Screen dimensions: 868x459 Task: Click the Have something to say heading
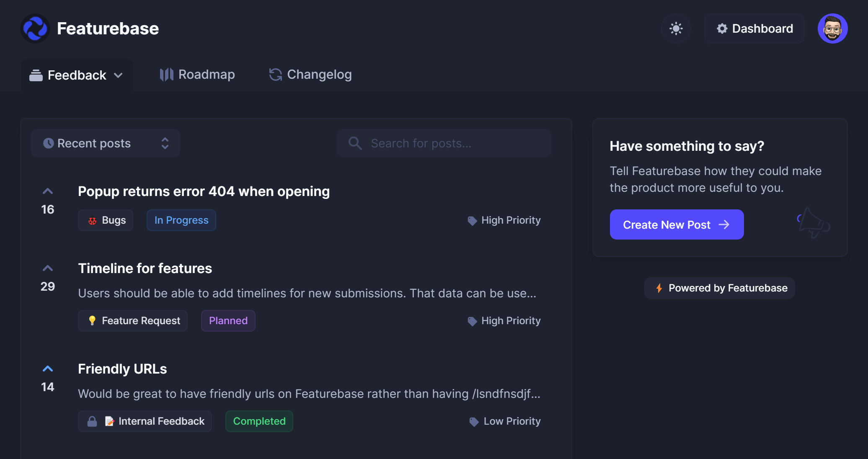coord(687,146)
